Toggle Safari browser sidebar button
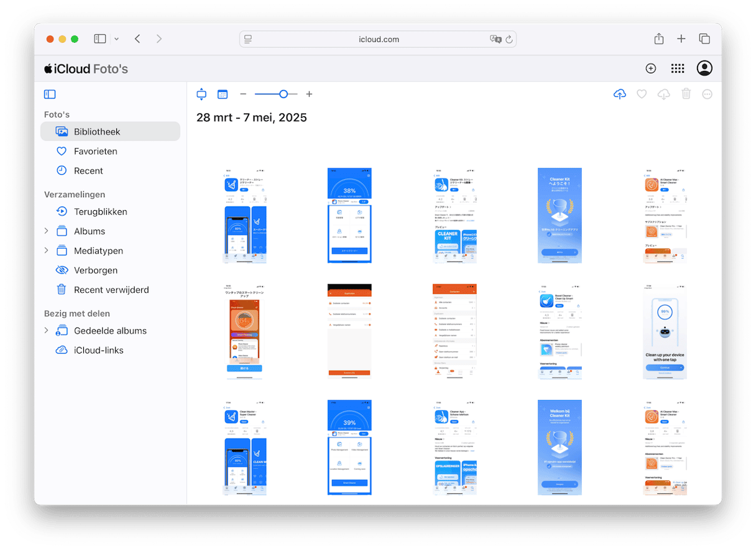756x550 pixels. pyautogui.click(x=100, y=39)
